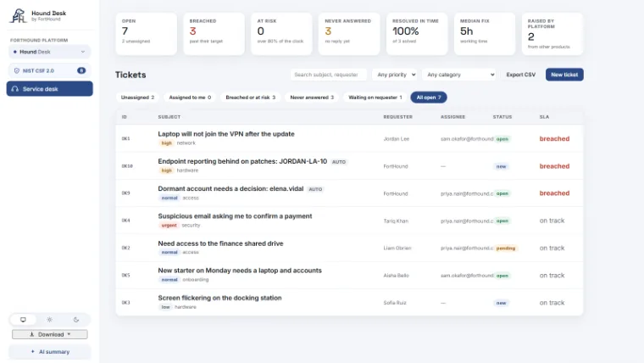Click the Raised by platform stat card
Viewport: 644px width, 363px height.
pos(552,34)
